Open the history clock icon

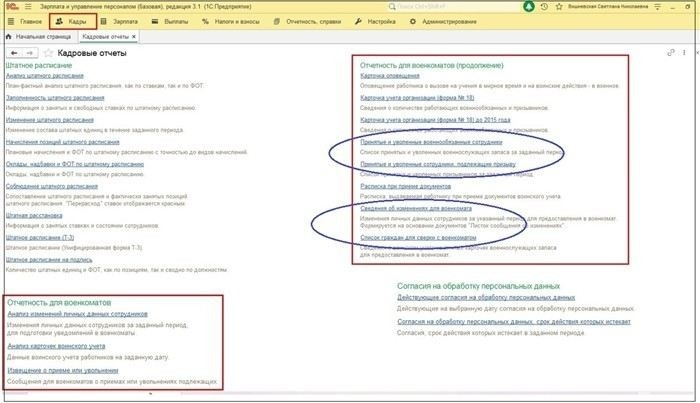[544, 7]
